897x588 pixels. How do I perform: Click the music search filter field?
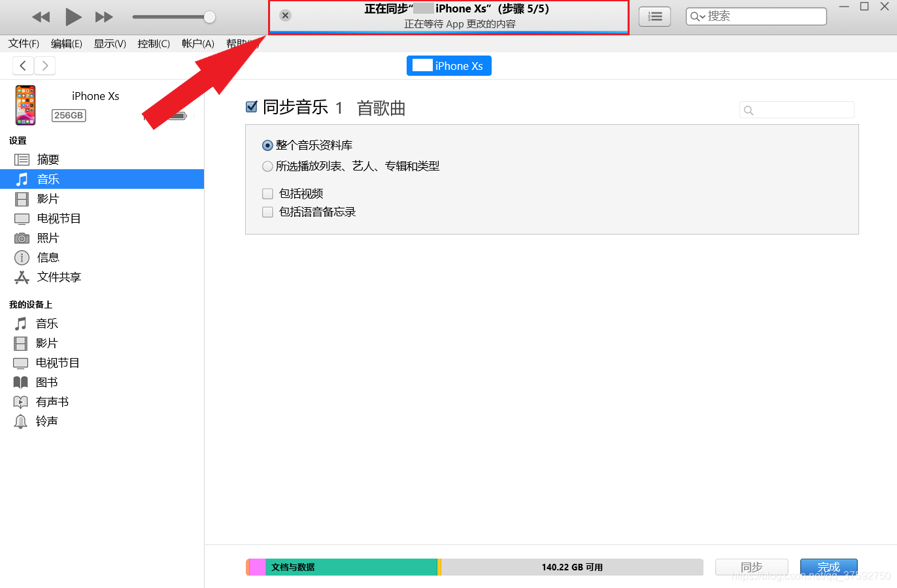coord(797,110)
